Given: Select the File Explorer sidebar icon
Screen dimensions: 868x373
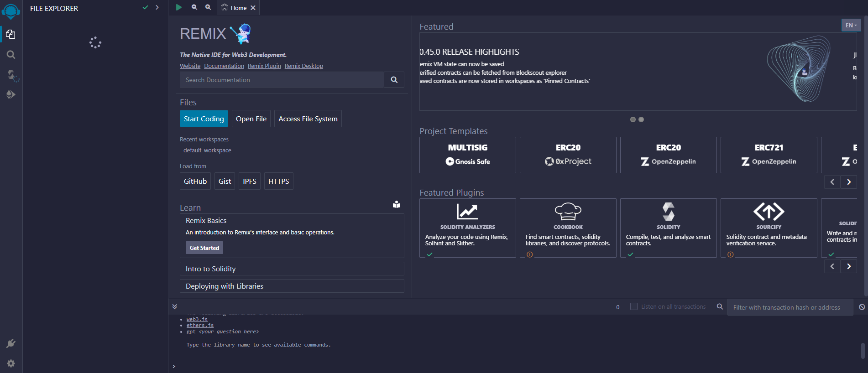Looking at the screenshot, I should point(11,35).
